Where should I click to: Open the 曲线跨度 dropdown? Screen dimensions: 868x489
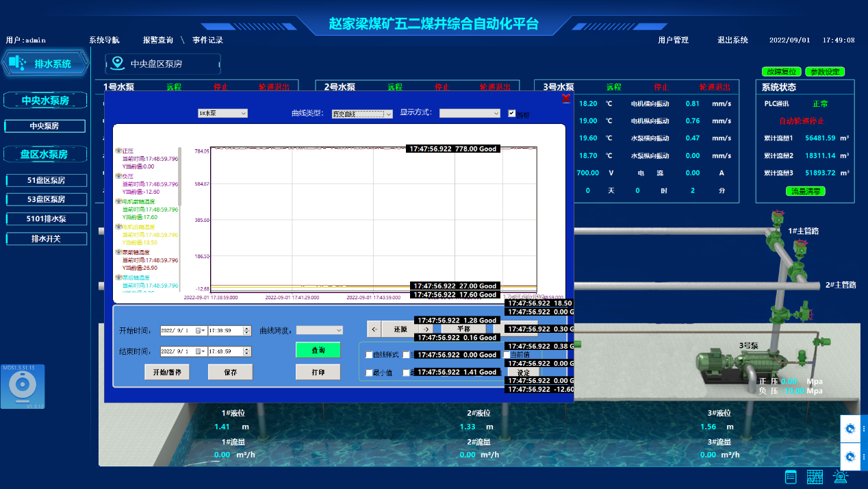click(319, 330)
